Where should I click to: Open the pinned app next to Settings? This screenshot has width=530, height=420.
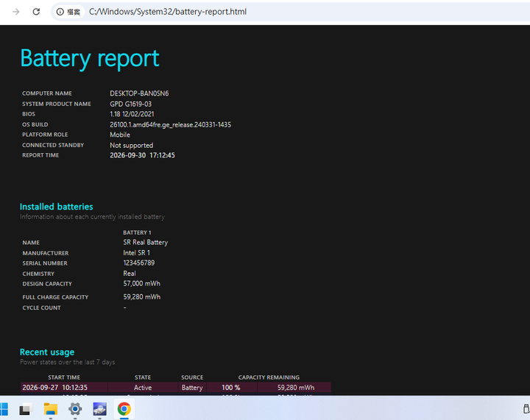(x=99, y=409)
